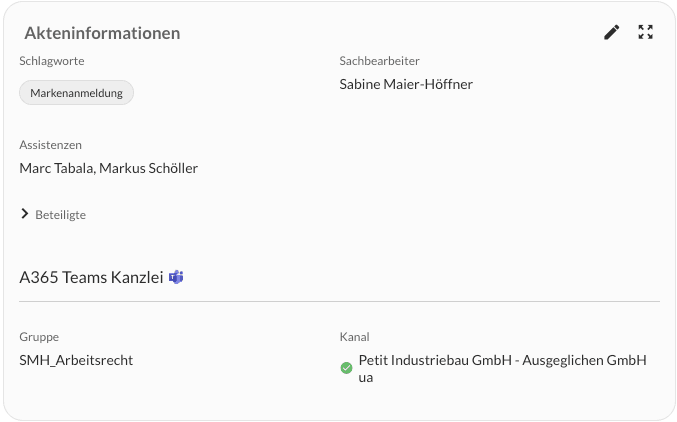Expand the Beteiligte chevron arrow

point(25,214)
